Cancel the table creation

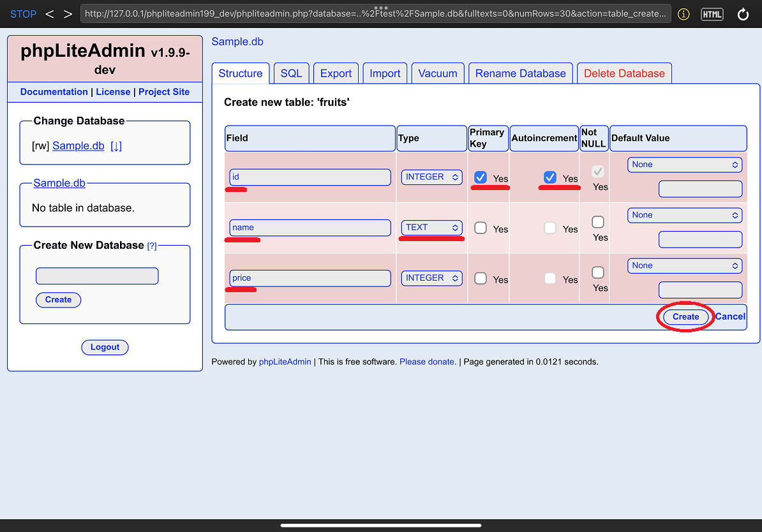tap(730, 317)
